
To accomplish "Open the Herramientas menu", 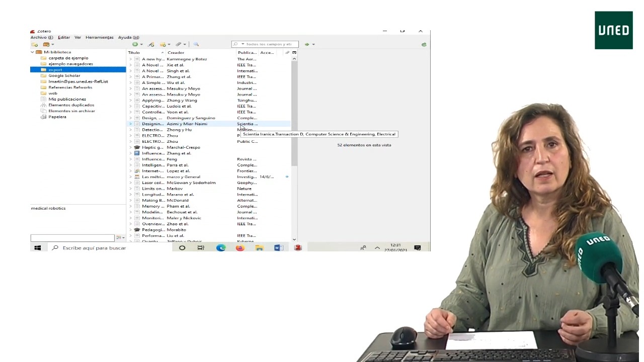I will (99, 37).
